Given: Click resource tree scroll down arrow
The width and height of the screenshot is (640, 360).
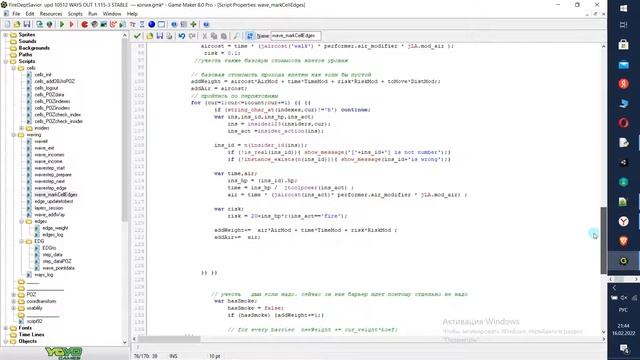Looking at the screenshot, I should (125, 342).
